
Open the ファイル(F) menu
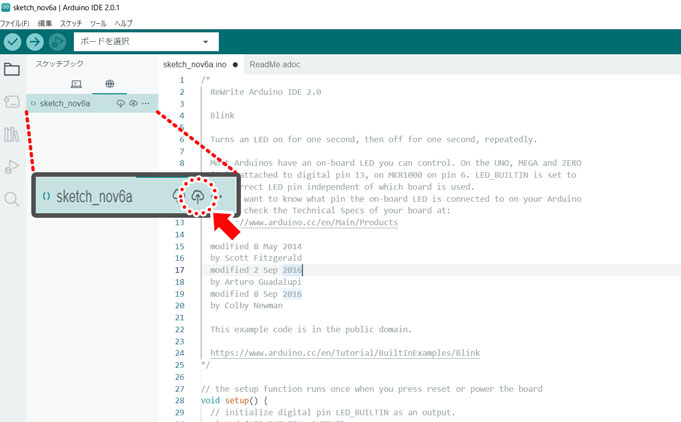pos(15,23)
